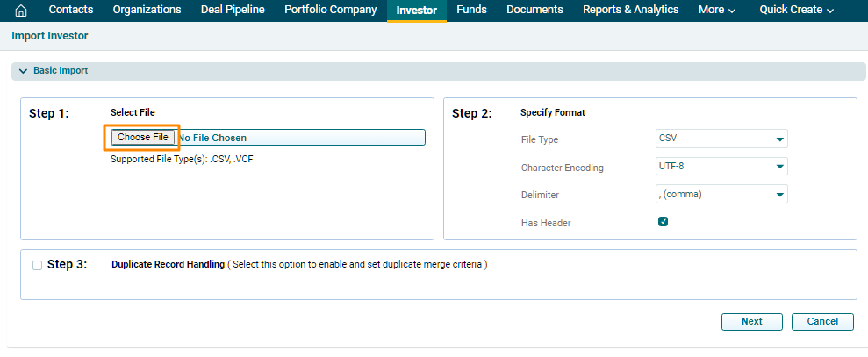Open the Delimiter dropdown
This screenshot has width=868, height=357.
pos(721,195)
